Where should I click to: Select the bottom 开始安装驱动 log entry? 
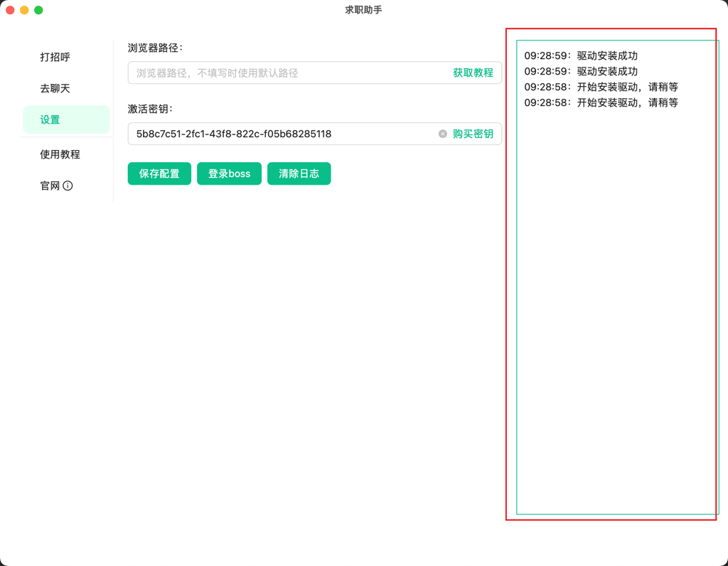coord(601,102)
